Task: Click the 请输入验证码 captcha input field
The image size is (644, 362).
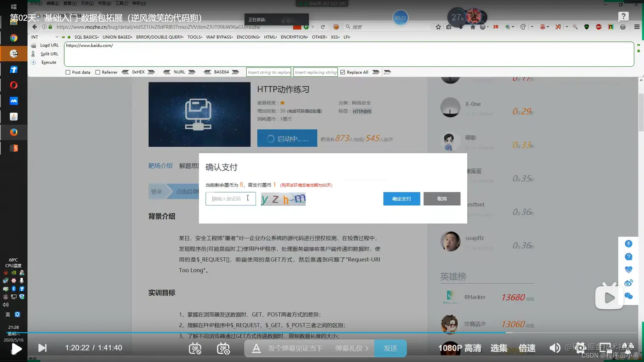Action: [x=230, y=199]
